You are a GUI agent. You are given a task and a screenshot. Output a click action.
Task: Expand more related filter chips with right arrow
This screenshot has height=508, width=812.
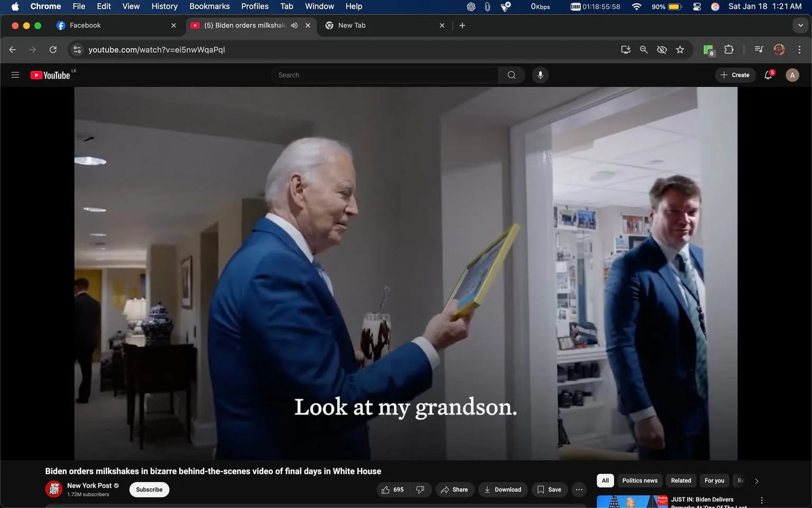click(756, 480)
